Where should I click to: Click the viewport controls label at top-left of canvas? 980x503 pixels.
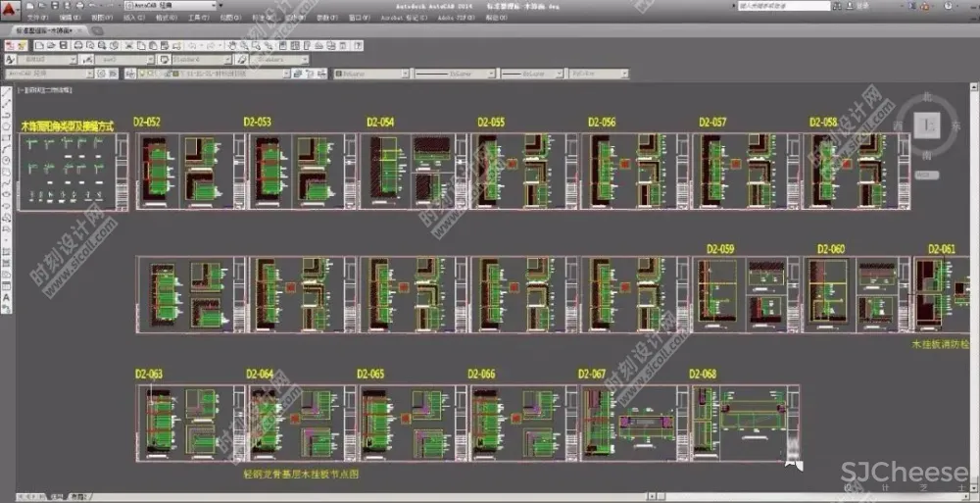pos(44,89)
